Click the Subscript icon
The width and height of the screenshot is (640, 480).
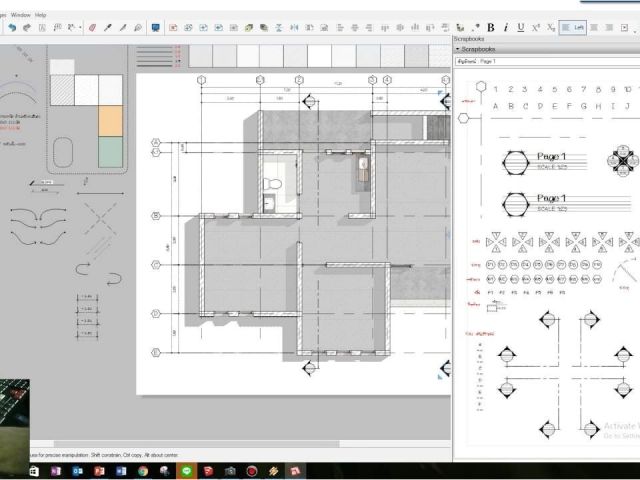click(551, 27)
